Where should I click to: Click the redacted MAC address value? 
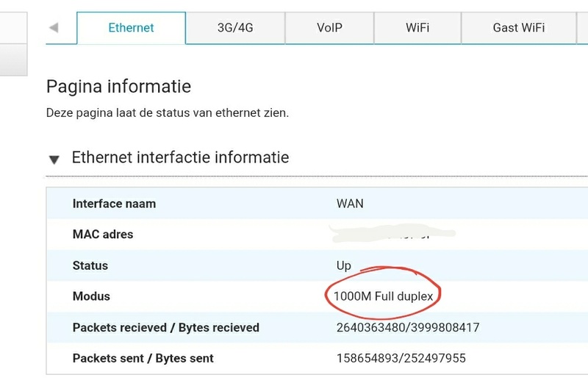pos(393,235)
